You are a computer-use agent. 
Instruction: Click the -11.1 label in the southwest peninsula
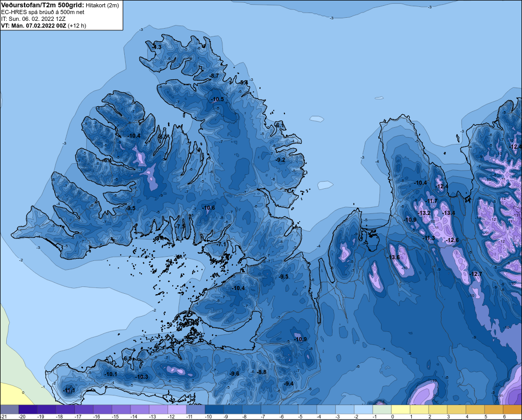click(x=68, y=391)
